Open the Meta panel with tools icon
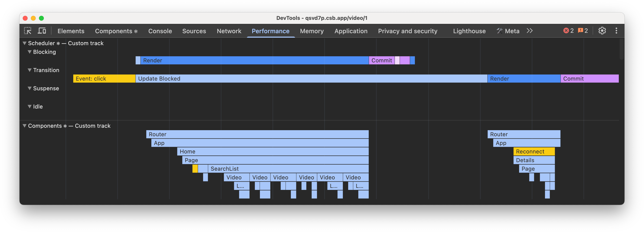The width and height of the screenshot is (644, 232). 508,31
